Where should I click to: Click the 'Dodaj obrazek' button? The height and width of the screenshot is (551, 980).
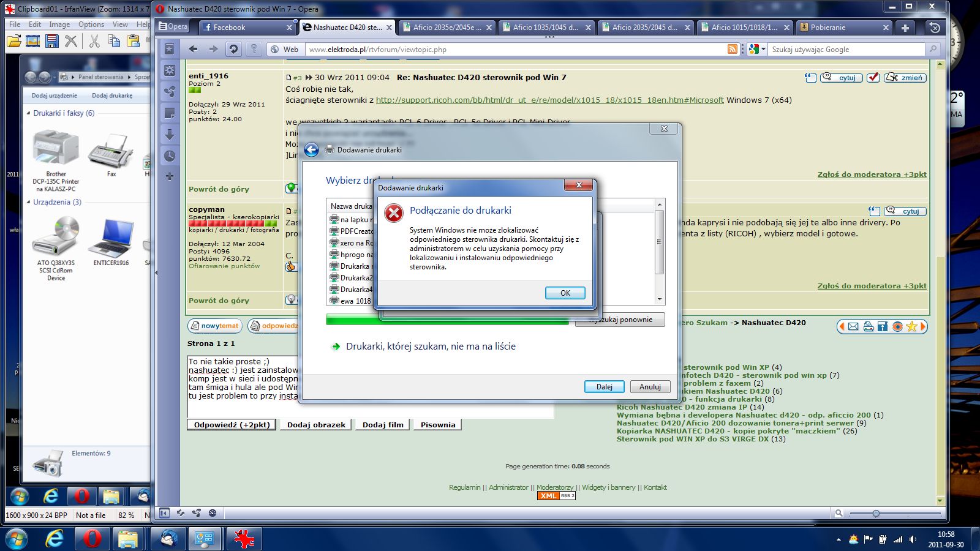316,425
